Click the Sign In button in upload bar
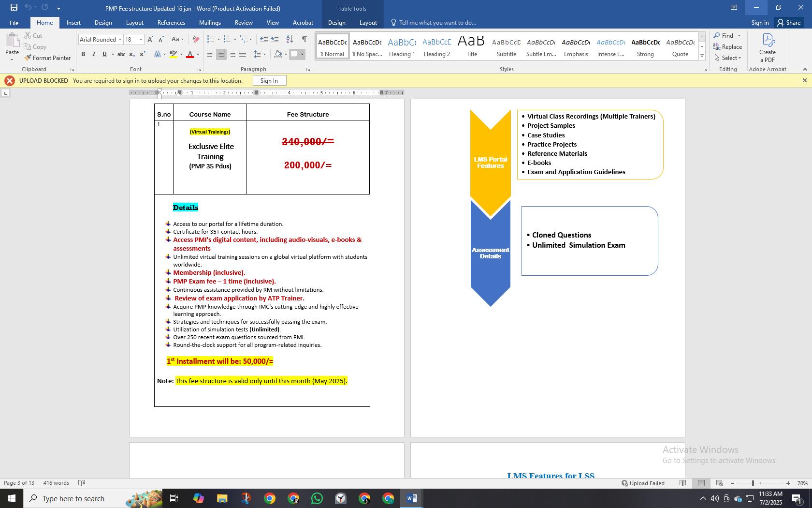 [x=269, y=80]
